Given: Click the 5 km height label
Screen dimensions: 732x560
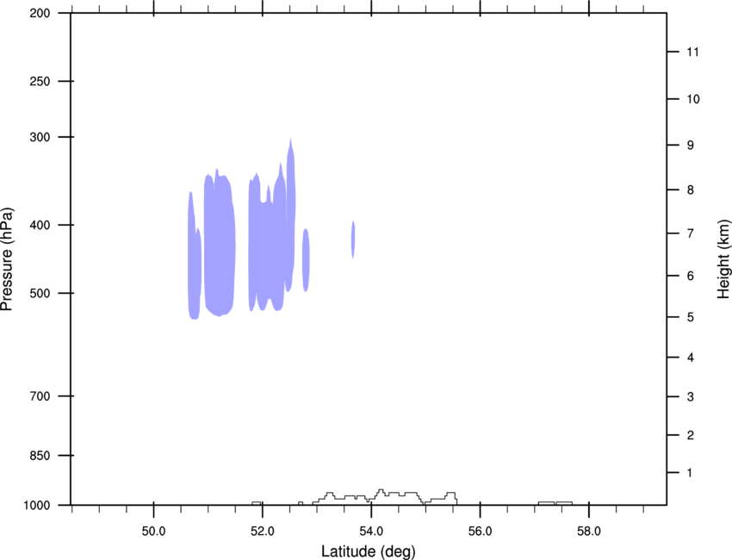Looking at the screenshot, I should (x=690, y=317).
